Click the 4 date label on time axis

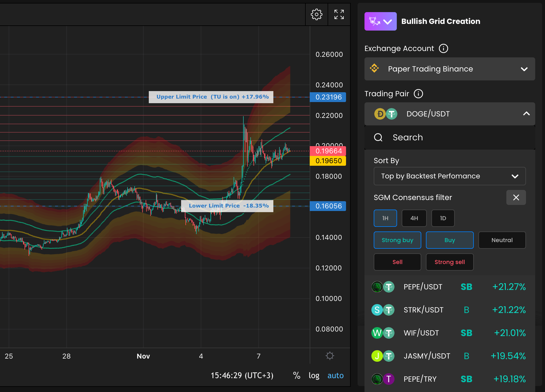point(201,356)
